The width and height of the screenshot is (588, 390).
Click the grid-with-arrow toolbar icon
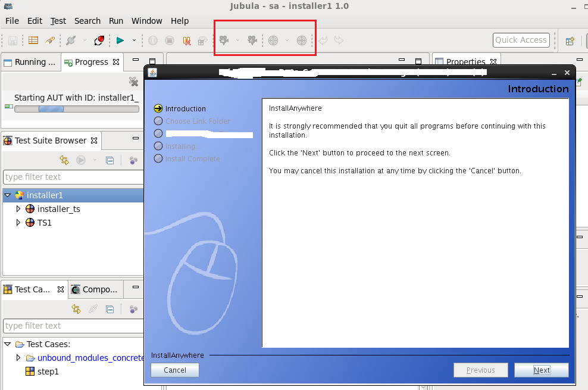[x=202, y=40]
